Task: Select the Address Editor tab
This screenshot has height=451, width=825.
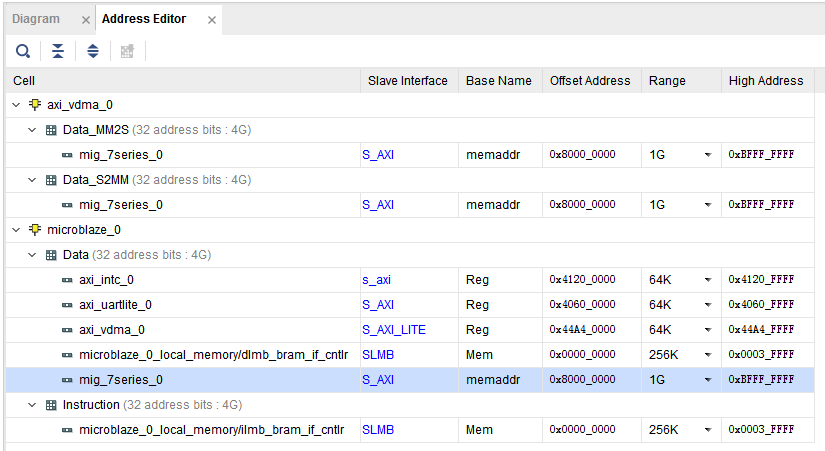Action: (x=143, y=19)
